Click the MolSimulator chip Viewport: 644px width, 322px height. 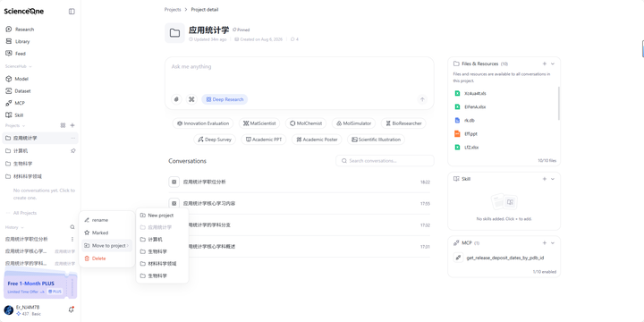tap(353, 123)
